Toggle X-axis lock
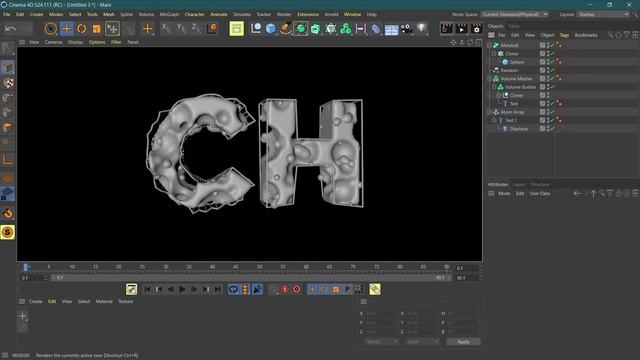The width and height of the screenshot is (640, 360). click(165, 28)
